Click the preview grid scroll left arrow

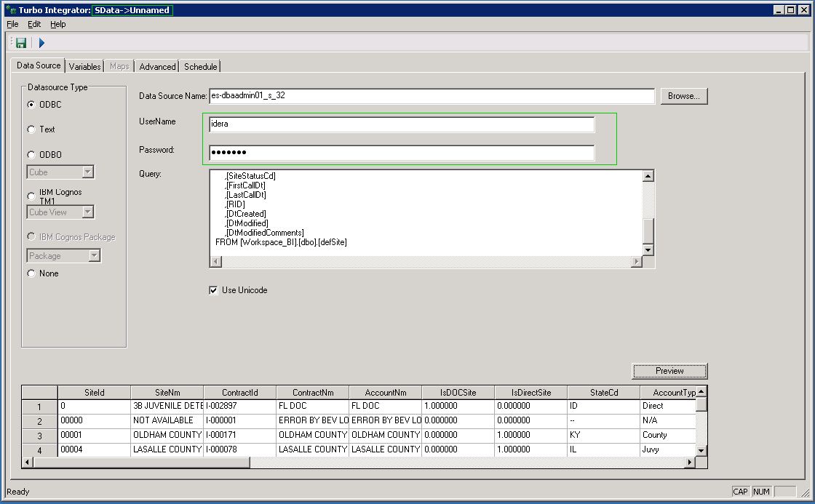[x=28, y=462]
